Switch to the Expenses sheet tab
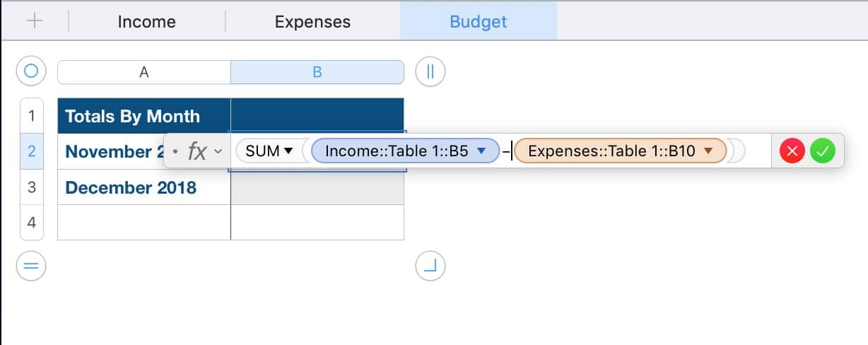The width and height of the screenshot is (868, 345). [x=312, y=21]
